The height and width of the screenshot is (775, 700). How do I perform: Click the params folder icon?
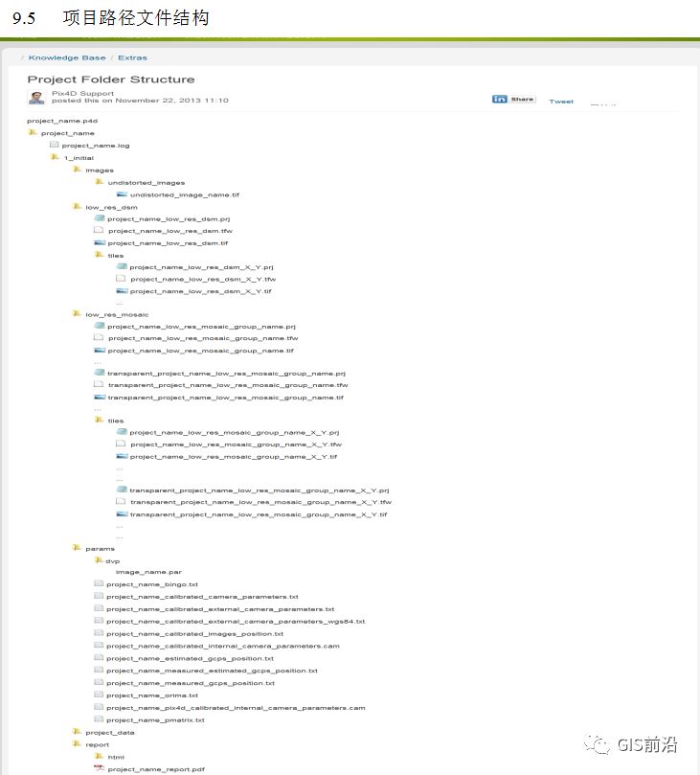tap(77, 548)
